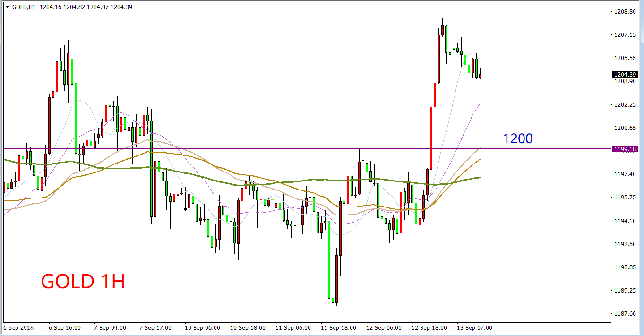This screenshot has height=336, width=644.
Task: Click the 10 Sep 06:00 time label
Action: click(x=203, y=327)
